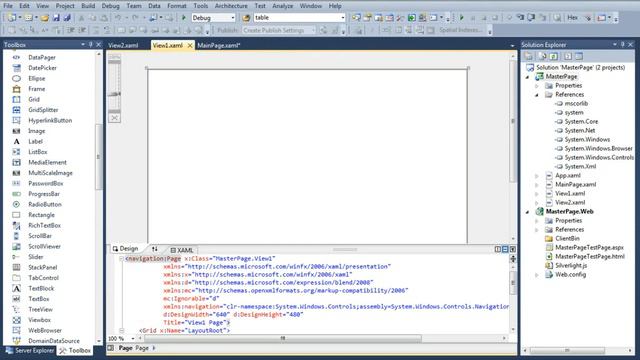Click the Redo toolbar icon

pyautogui.click(x=135, y=18)
